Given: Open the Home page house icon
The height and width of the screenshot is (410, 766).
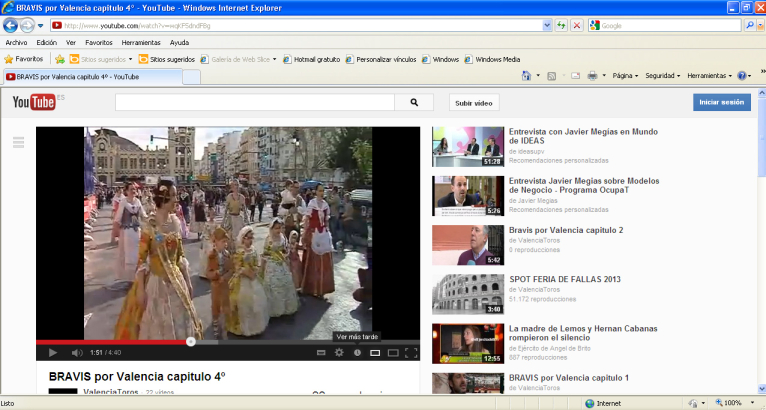Looking at the screenshot, I should pos(526,76).
